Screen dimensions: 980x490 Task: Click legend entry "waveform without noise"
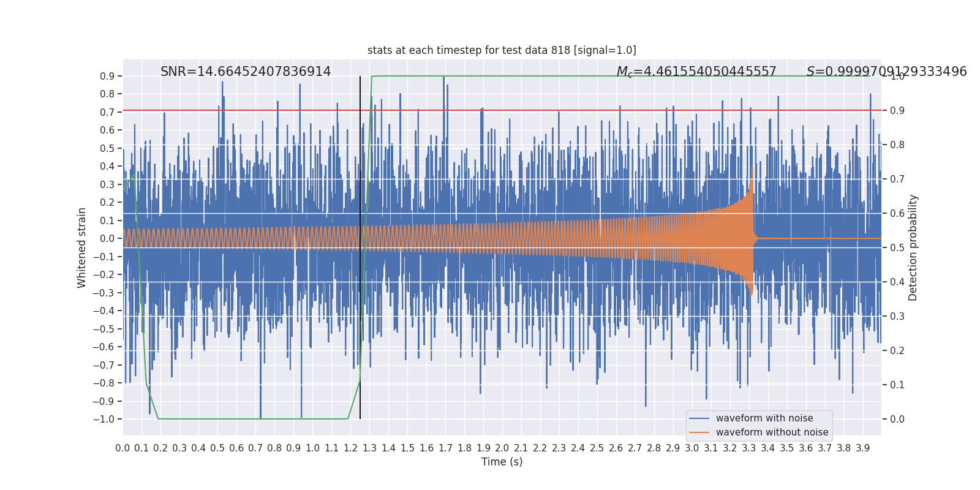tap(772, 432)
